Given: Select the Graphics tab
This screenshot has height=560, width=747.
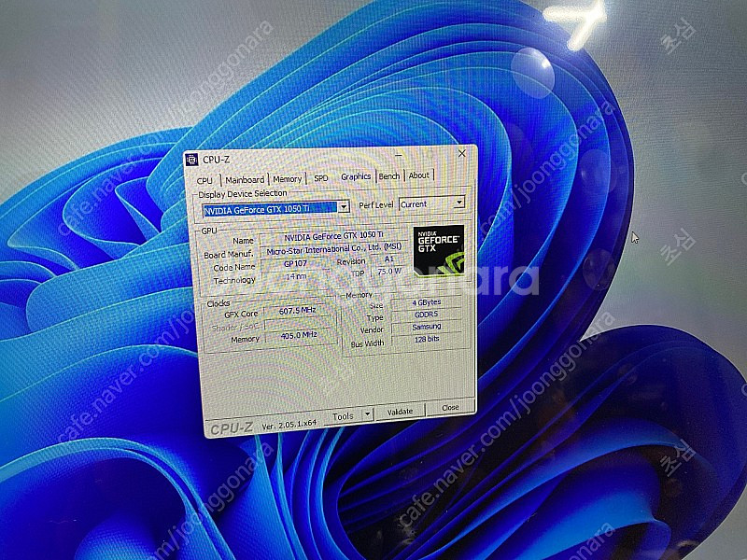Looking at the screenshot, I should [356, 176].
